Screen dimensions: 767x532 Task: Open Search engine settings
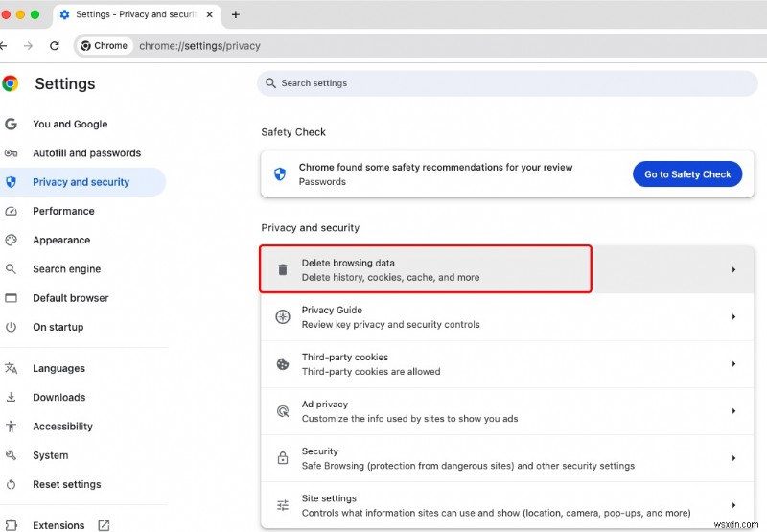point(82,269)
